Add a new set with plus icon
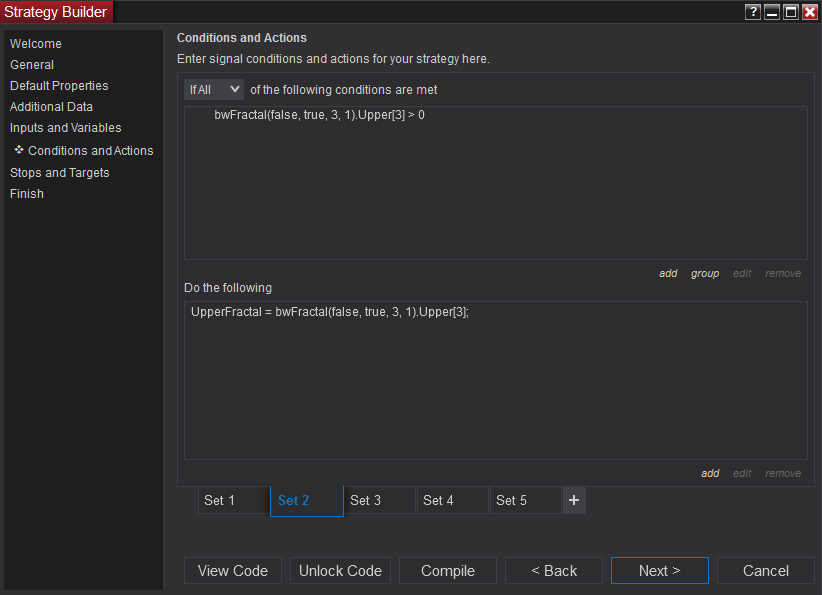 574,500
